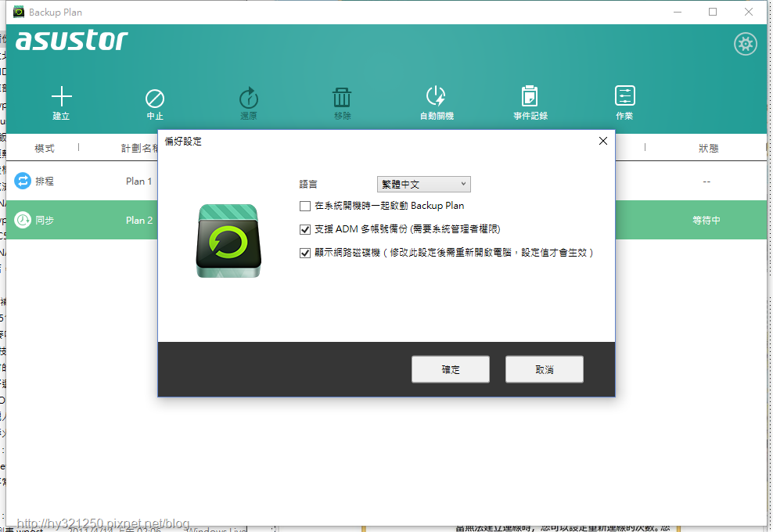Open the 事件記錄 event log icon
The image size is (773, 532).
tap(530, 95)
